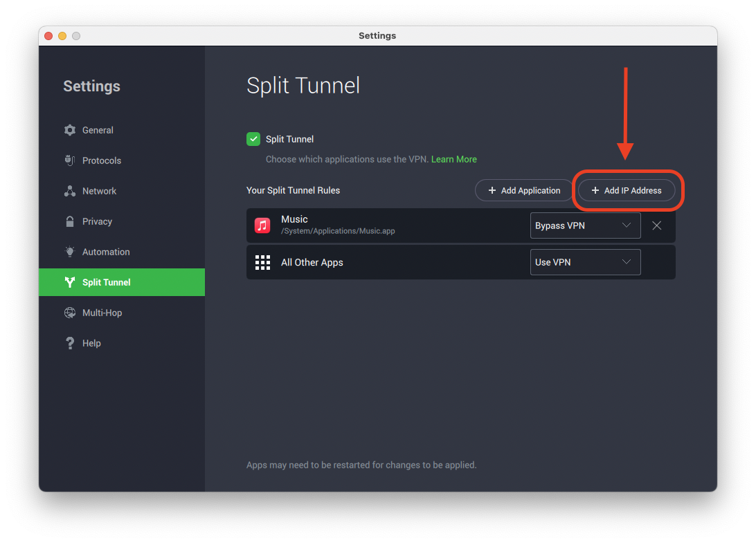The height and width of the screenshot is (543, 756).
Task: Click the plus icon on Add IP Address
Action: (595, 190)
